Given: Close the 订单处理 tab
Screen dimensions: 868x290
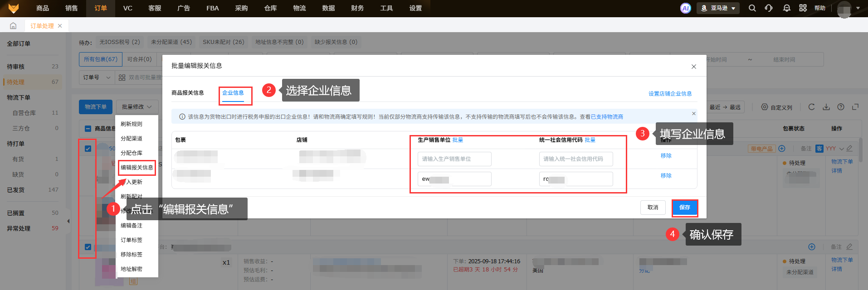Looking at the screenshot, I should coord(60,26).
